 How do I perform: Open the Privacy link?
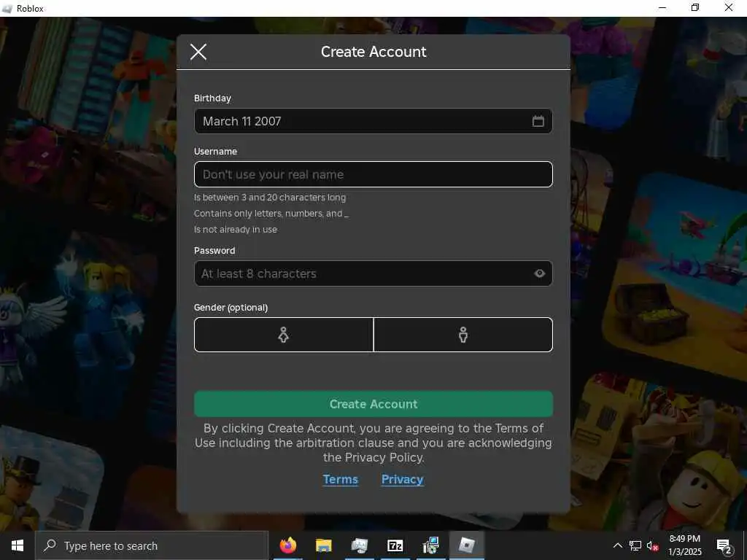pos(402,480)
